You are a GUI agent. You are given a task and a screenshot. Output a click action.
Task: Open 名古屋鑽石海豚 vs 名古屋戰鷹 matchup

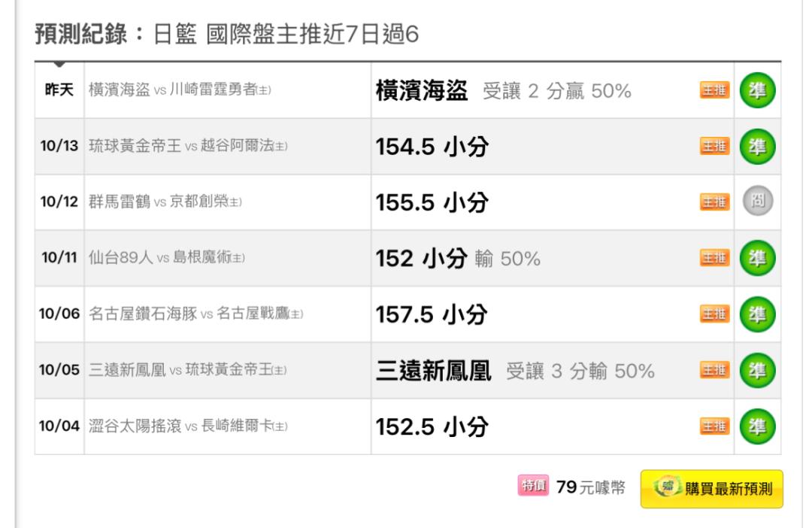coord(195,314)
